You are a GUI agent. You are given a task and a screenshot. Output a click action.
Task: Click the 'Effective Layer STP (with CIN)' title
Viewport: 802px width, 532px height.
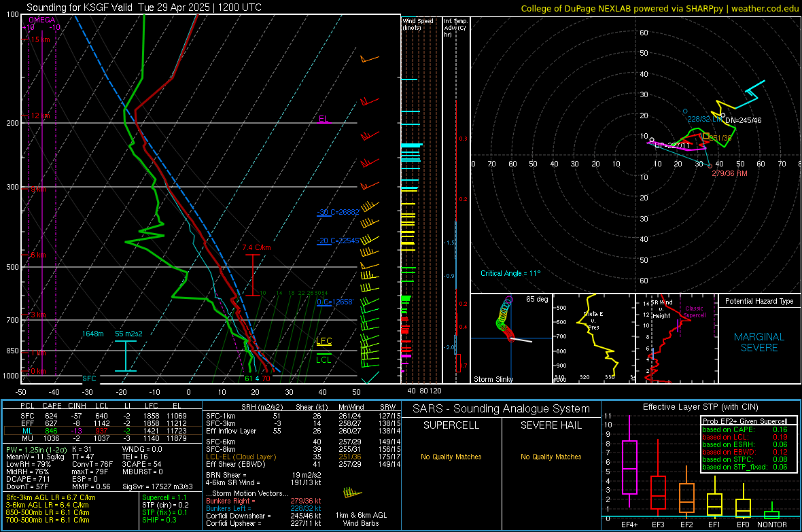[x=700, y=407]
